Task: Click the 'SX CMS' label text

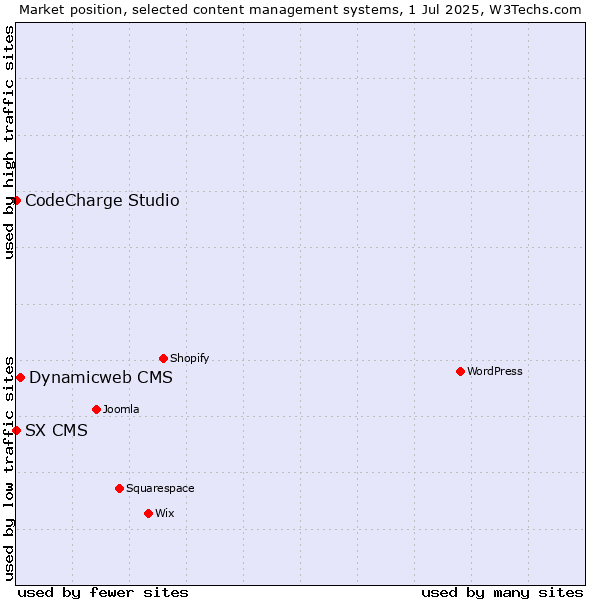Action: 56,430
